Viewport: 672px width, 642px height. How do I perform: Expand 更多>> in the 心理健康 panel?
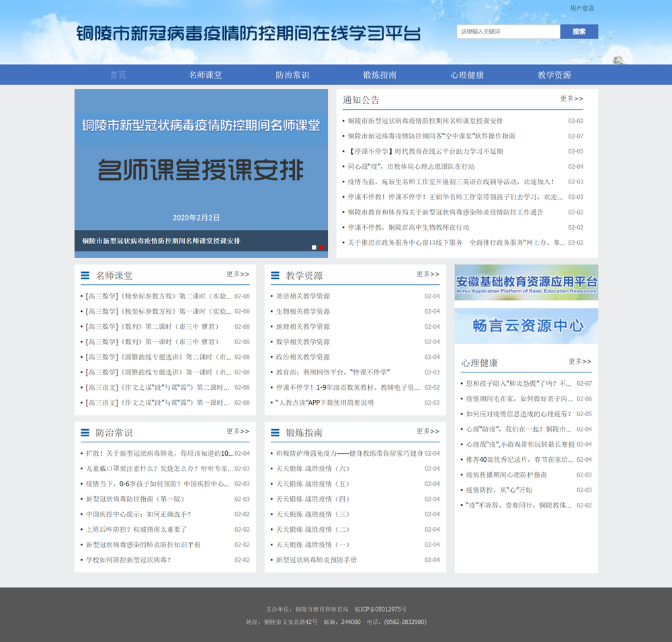tap(580, 362)
